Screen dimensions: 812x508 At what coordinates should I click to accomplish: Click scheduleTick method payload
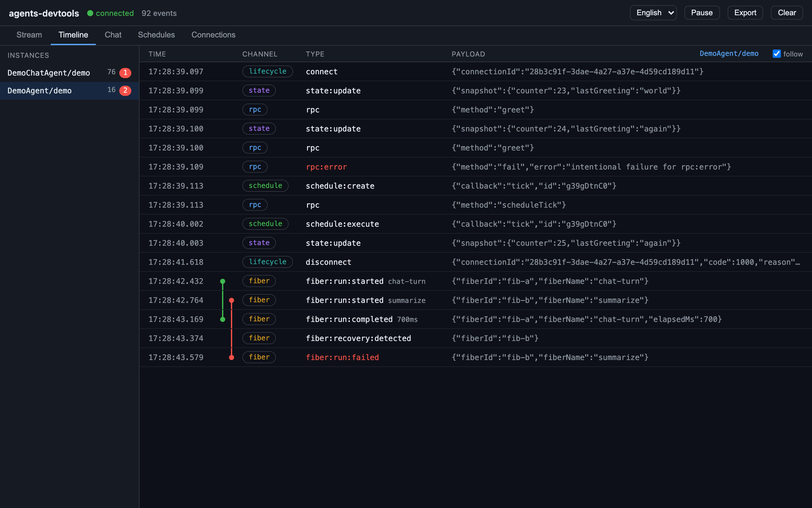coord(509,205)
